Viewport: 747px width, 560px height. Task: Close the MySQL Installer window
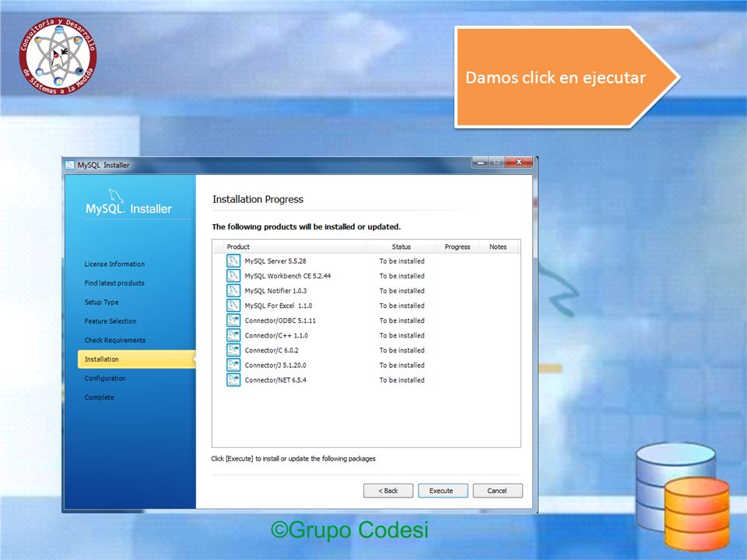(x=519, y=162)
